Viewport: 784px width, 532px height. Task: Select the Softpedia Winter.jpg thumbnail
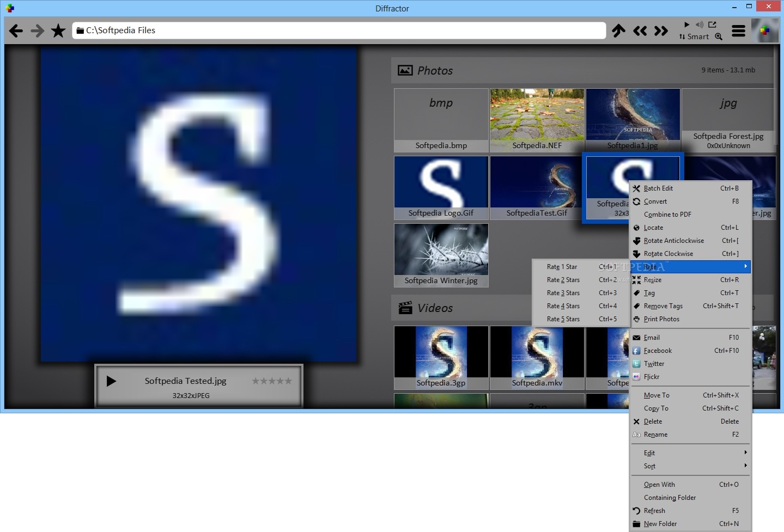coord(441,255)
